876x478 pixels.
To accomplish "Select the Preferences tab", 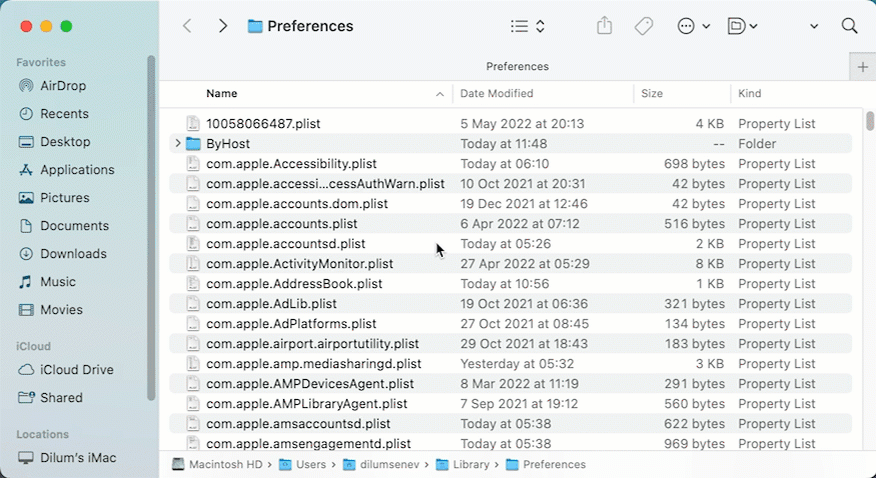I will pos(517,66).
